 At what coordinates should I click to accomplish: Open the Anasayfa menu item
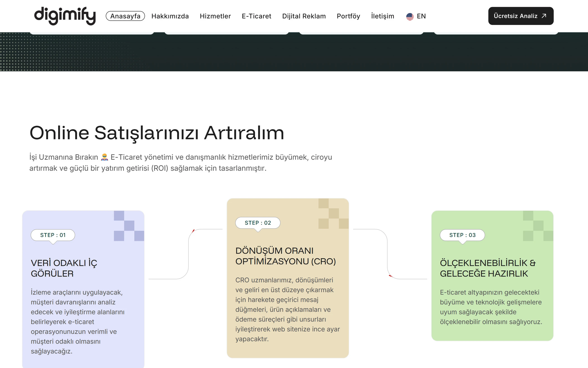[125, 16]
